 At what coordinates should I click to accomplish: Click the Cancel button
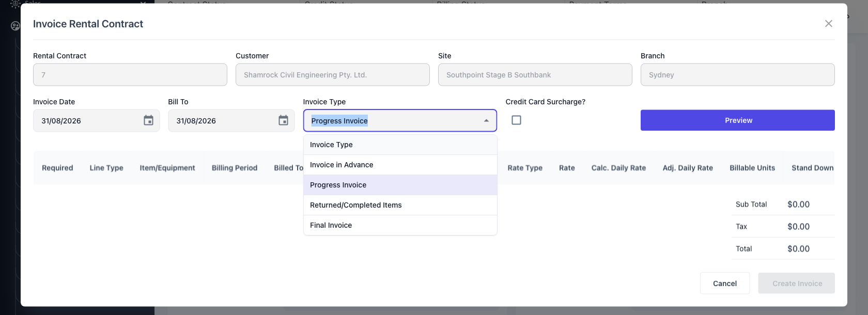(x=725, y=283)
